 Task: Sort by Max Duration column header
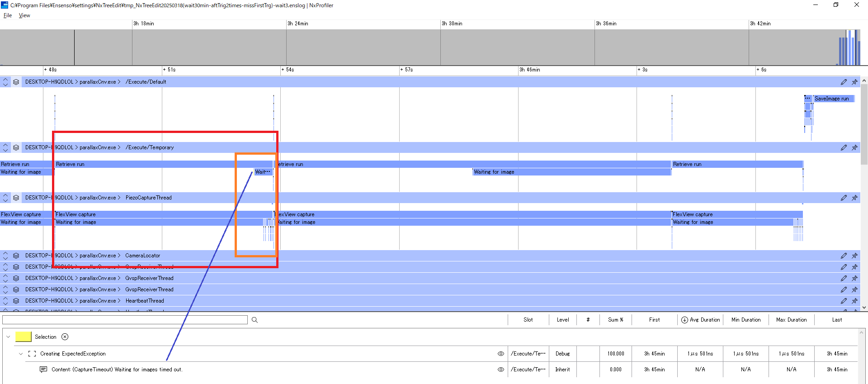tap(791, 320)
